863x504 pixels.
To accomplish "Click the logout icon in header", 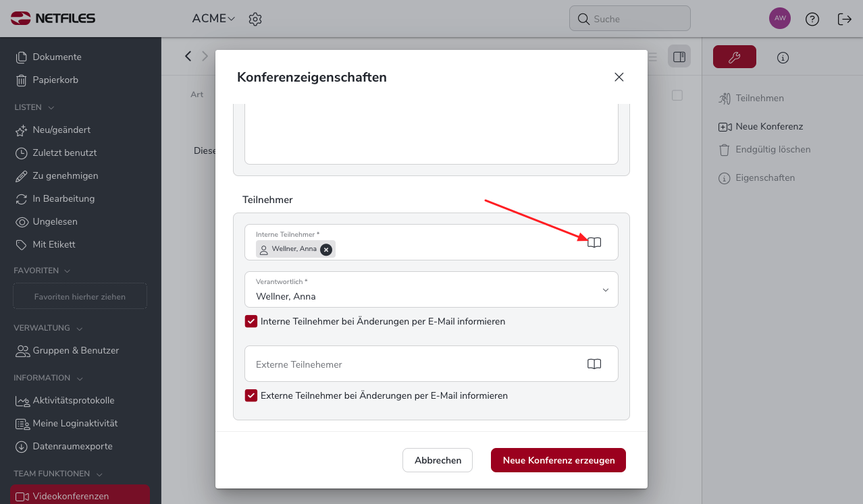I will point(845,19).
